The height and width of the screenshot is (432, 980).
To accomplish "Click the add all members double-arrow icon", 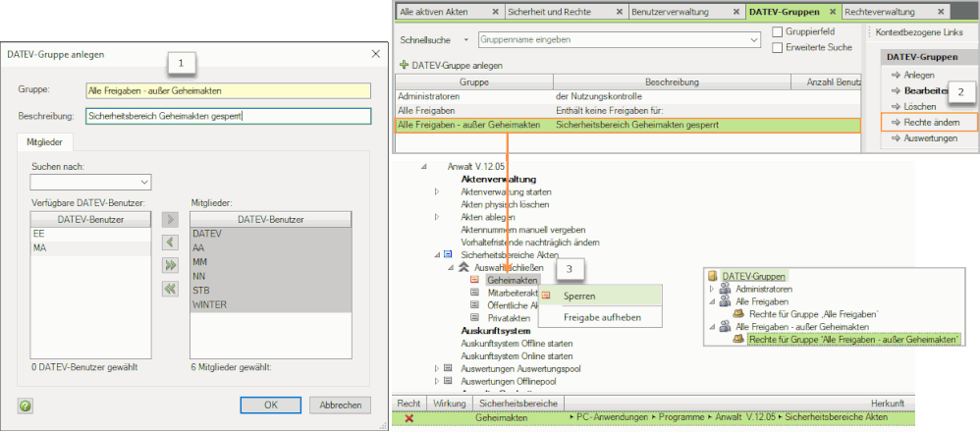I will tap(168, 264).
